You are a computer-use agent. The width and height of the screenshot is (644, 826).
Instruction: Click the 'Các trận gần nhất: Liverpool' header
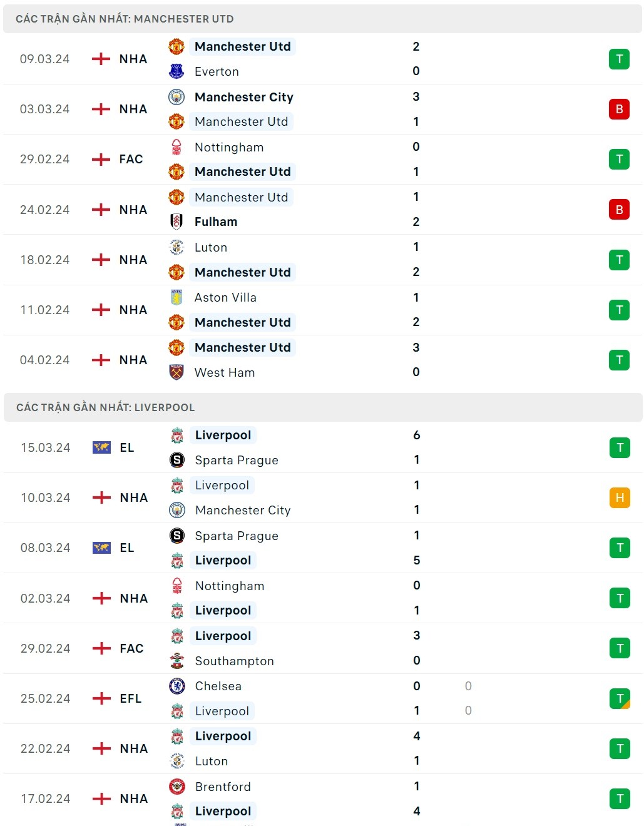(x=105, y=407)
